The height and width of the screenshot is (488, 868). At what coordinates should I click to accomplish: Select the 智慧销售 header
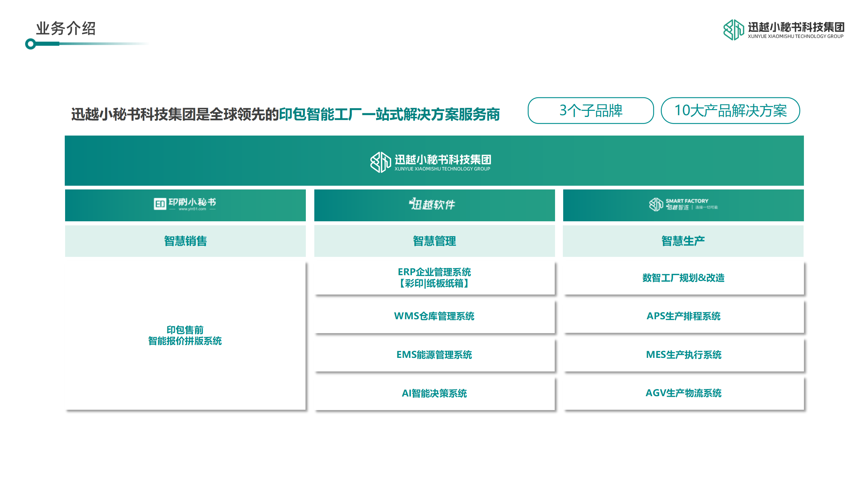coord(185,241)
